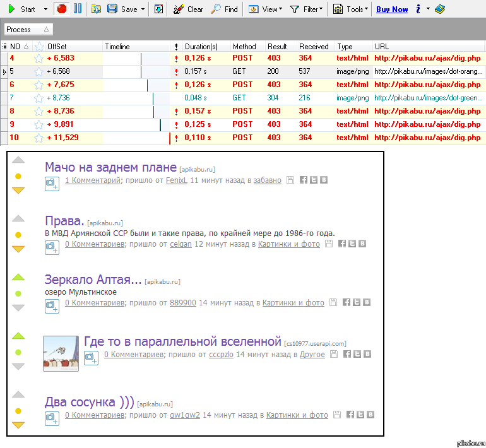The height and width of the screenshot is (448, 486).
Task: Click the Buy Now link
Action: pos(392,9)
